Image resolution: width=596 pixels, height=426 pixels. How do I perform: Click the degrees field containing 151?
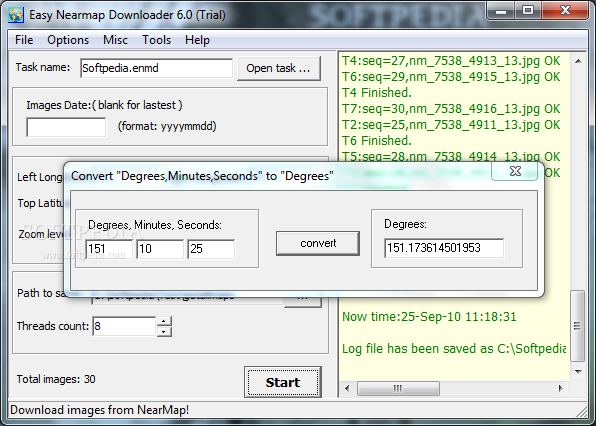(109, 249)
